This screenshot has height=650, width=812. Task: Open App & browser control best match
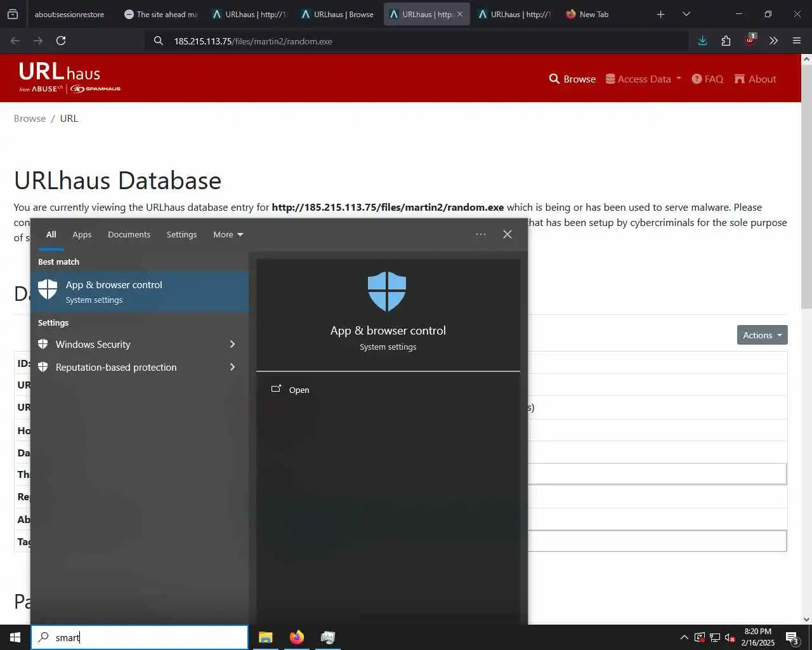(x=140, y=291)
